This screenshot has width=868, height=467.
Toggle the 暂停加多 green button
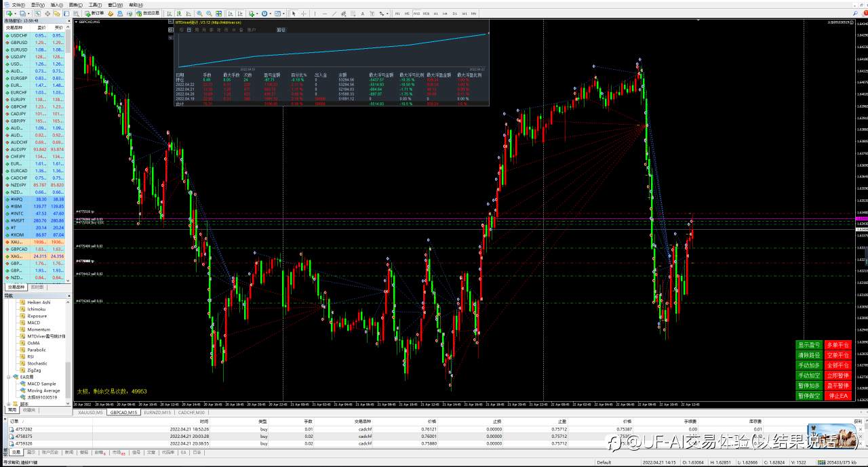[809, 386]
